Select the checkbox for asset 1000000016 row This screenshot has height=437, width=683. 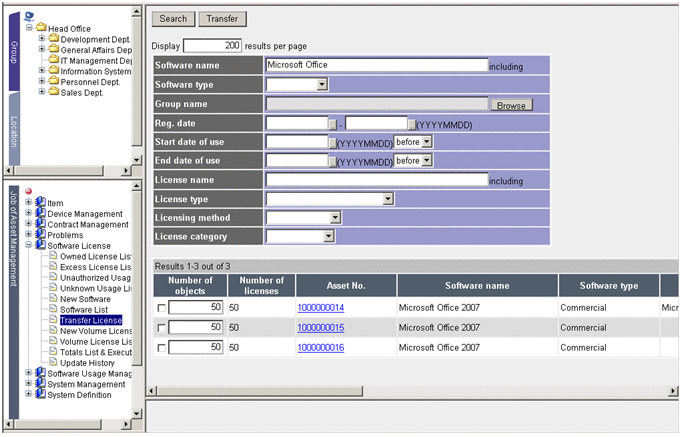click(162, 348)
